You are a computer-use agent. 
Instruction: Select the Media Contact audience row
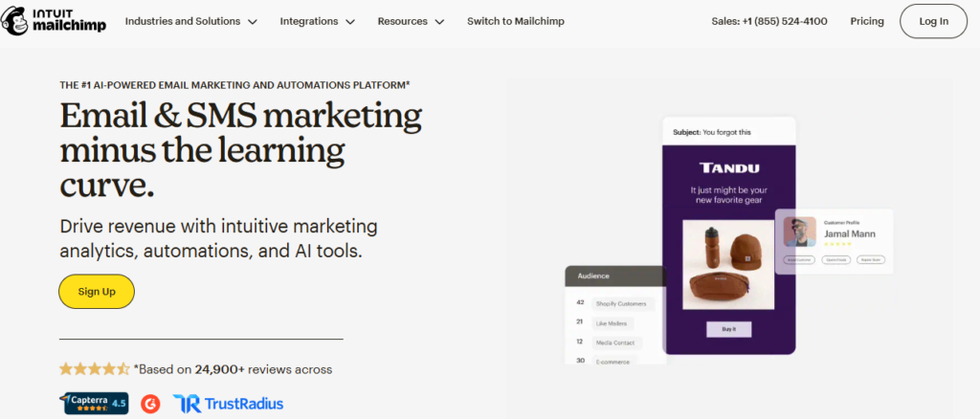click(609, 342)
